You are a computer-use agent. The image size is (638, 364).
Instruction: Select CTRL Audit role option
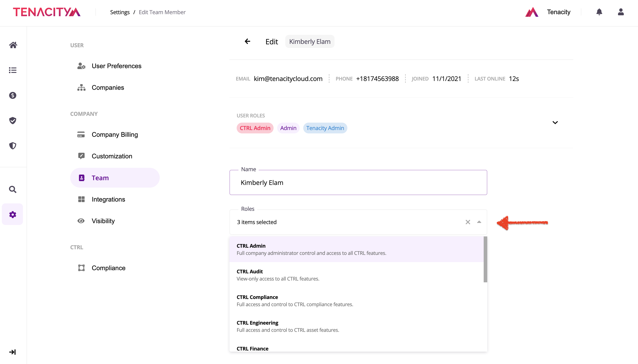pos(357,275)
